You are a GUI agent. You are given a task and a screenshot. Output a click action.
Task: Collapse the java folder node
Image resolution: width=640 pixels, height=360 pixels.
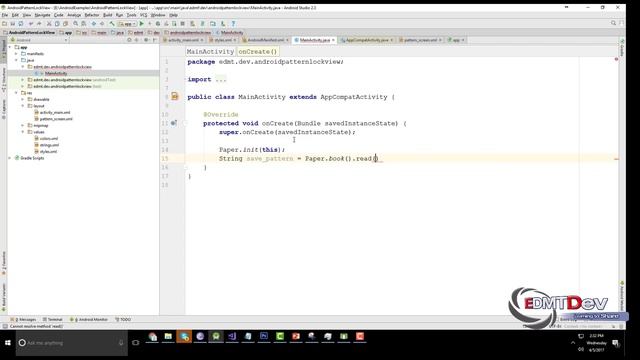(16, 60)
